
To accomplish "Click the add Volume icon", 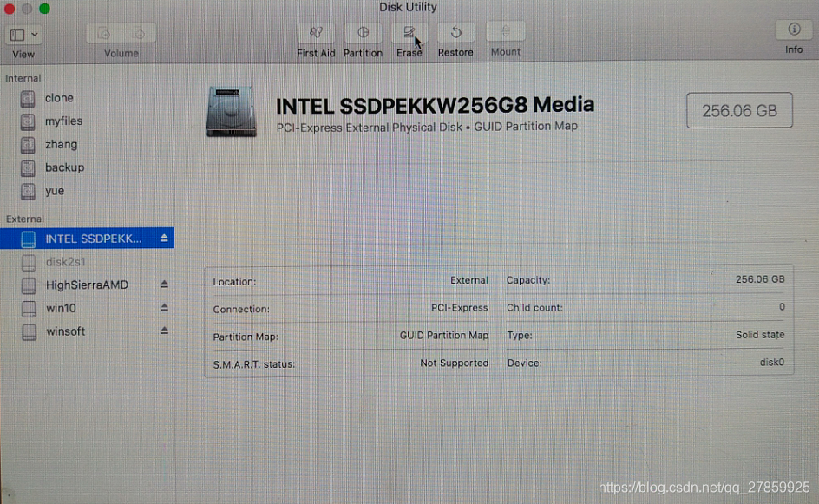I will (x=103, y=34).
